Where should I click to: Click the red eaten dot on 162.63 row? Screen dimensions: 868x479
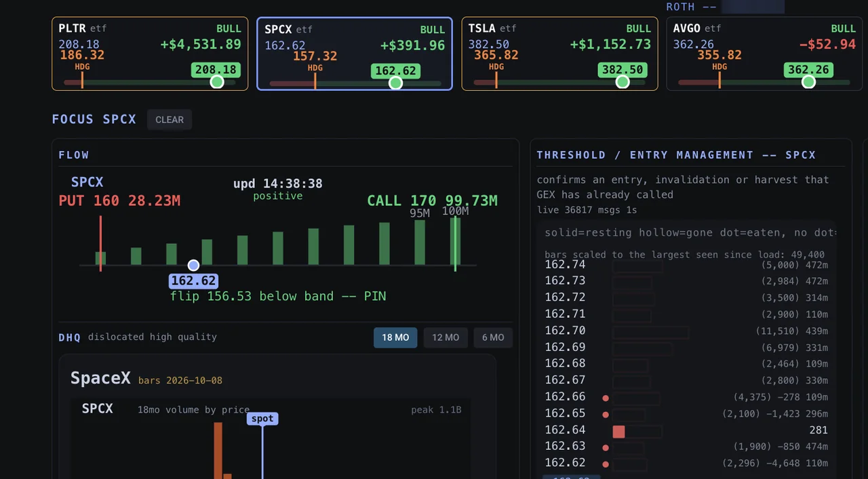click(606, 448)
